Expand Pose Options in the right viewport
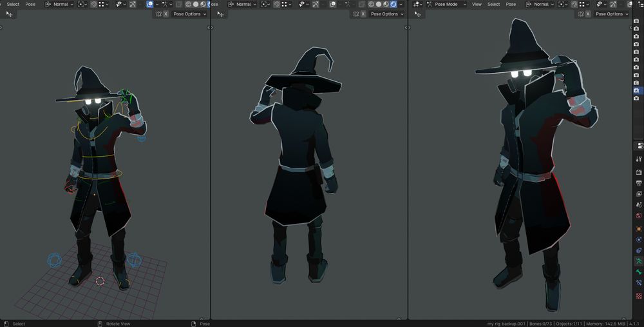644x327 pixels. tap(611, 14)
